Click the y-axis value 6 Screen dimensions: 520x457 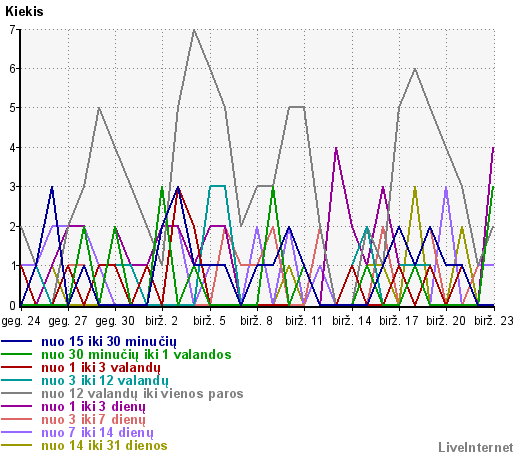pos(13,69)
